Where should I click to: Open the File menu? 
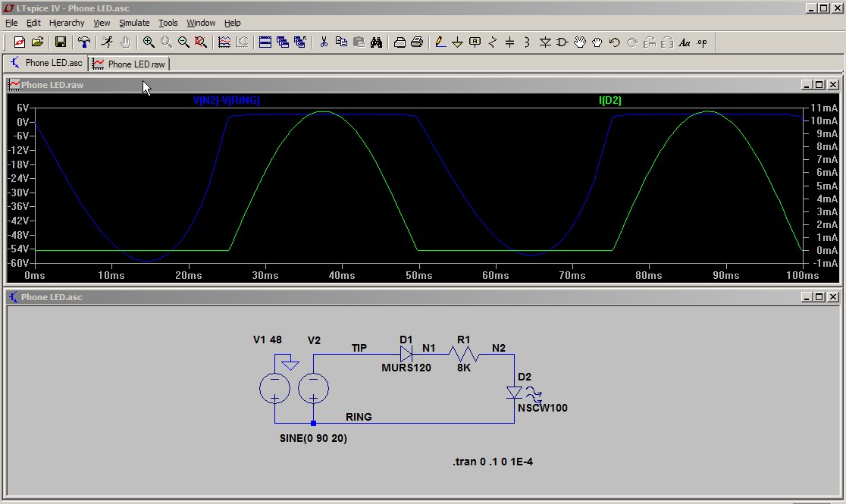11,23
